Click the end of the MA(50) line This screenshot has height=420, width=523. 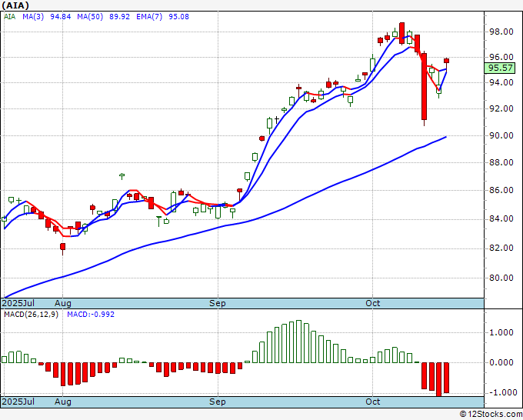click(x=446, y=137)
